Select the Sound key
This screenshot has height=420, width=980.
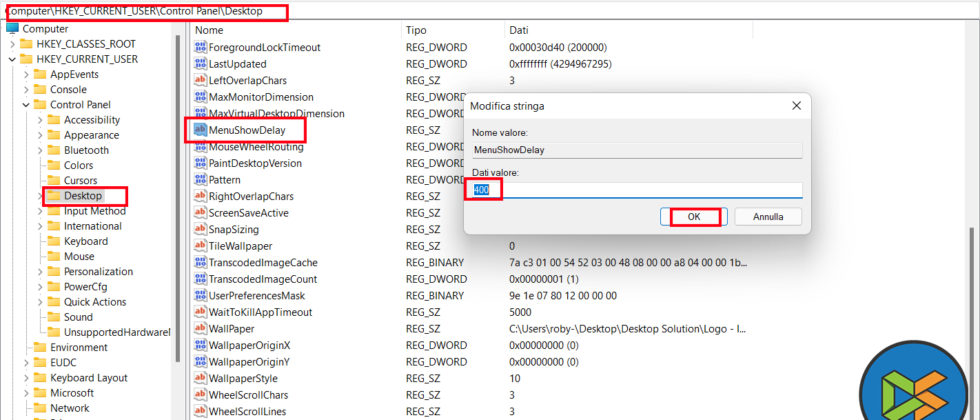click(78, 317)
